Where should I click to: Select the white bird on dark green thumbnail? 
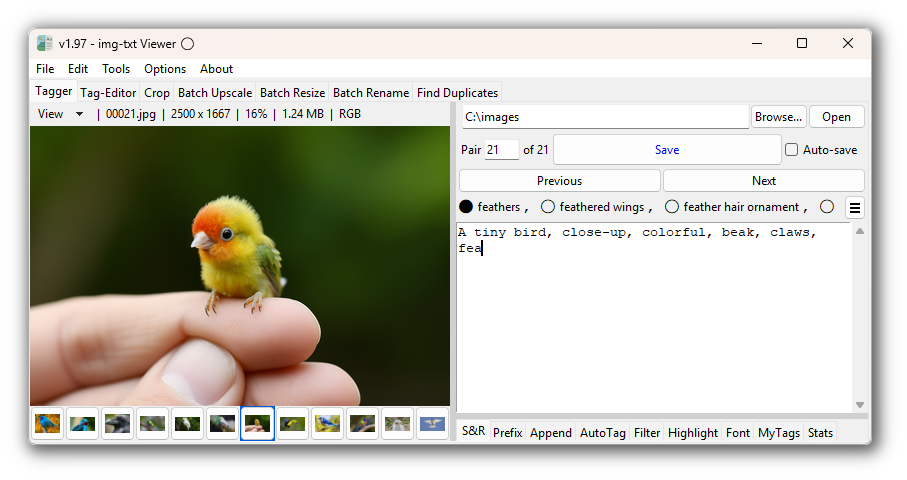pyautogui.click(x=187, y=424)
